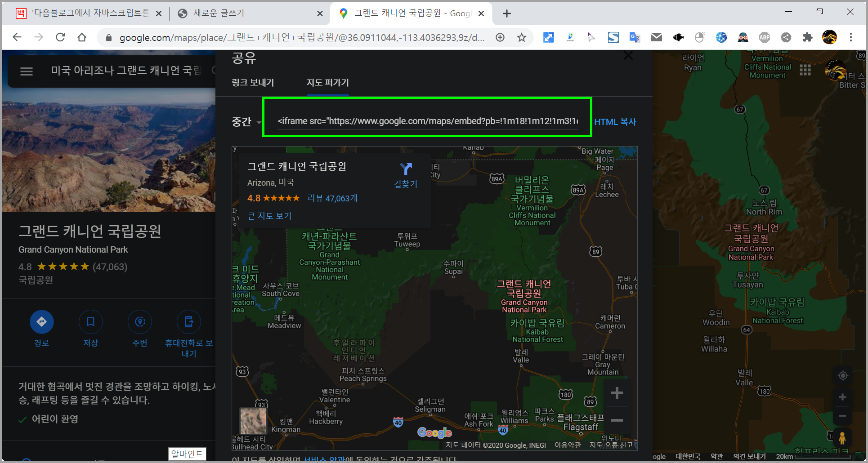Click the 어린이 환영 attribute text
This screenshot has height=463, width=868.
pyautogui.click(x=55, y=419)
